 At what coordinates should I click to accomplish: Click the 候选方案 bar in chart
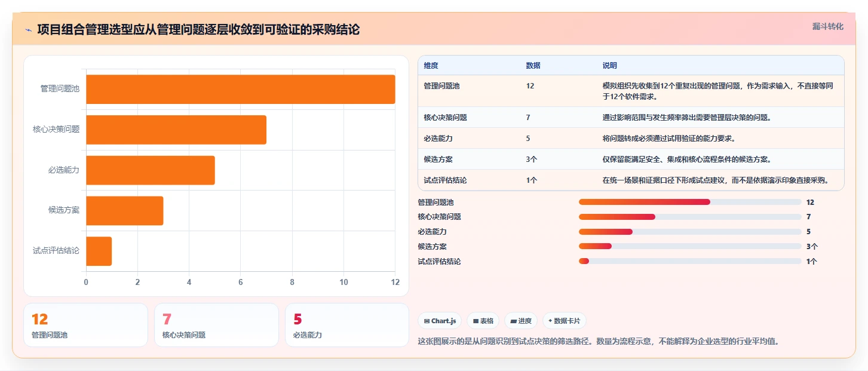point(125,211)
